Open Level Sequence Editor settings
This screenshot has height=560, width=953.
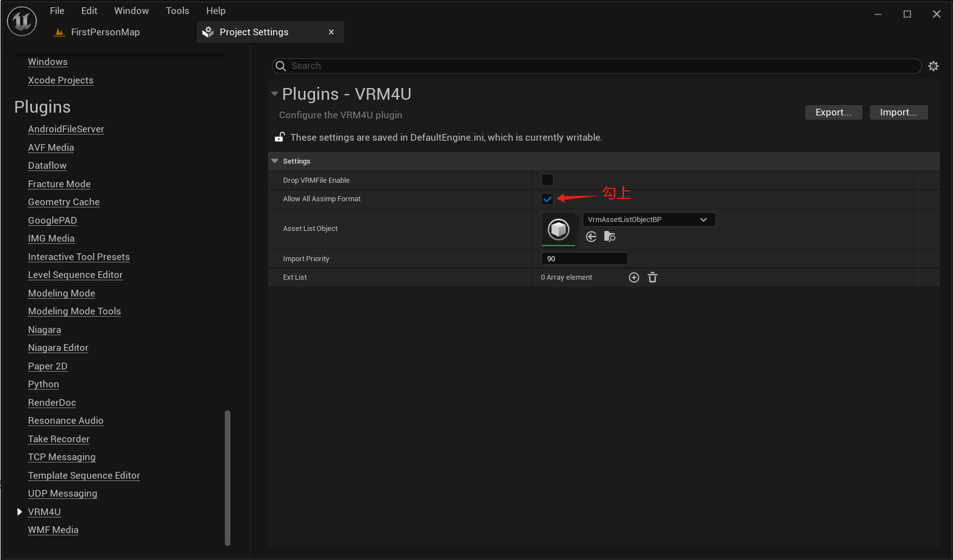(x=75, y=275)
